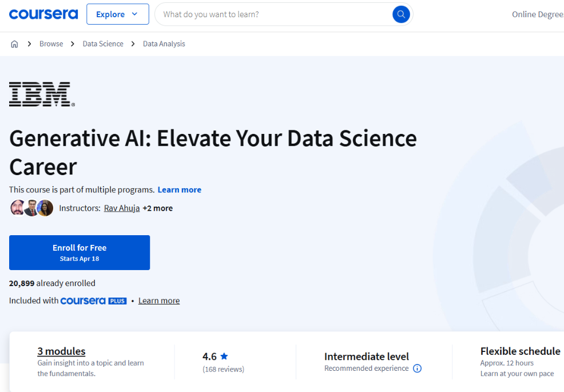Open the Online Degrees menu item

[537, 14]
